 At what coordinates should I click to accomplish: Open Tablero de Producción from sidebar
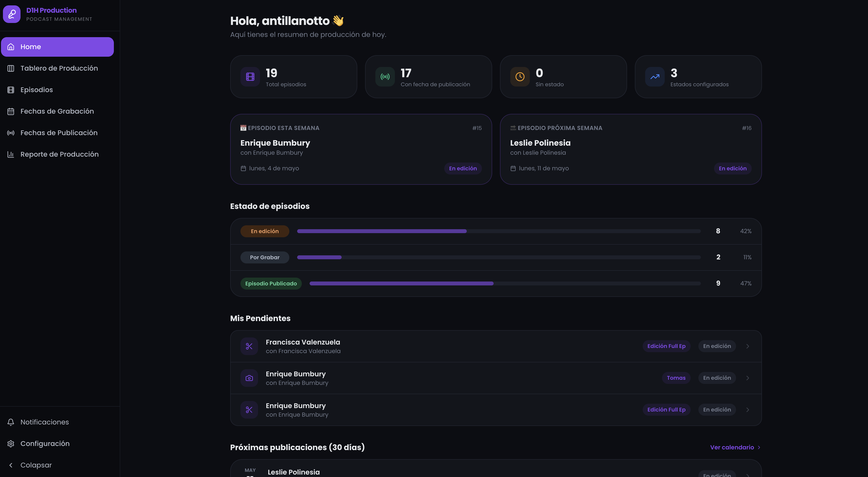pos(57,68)
